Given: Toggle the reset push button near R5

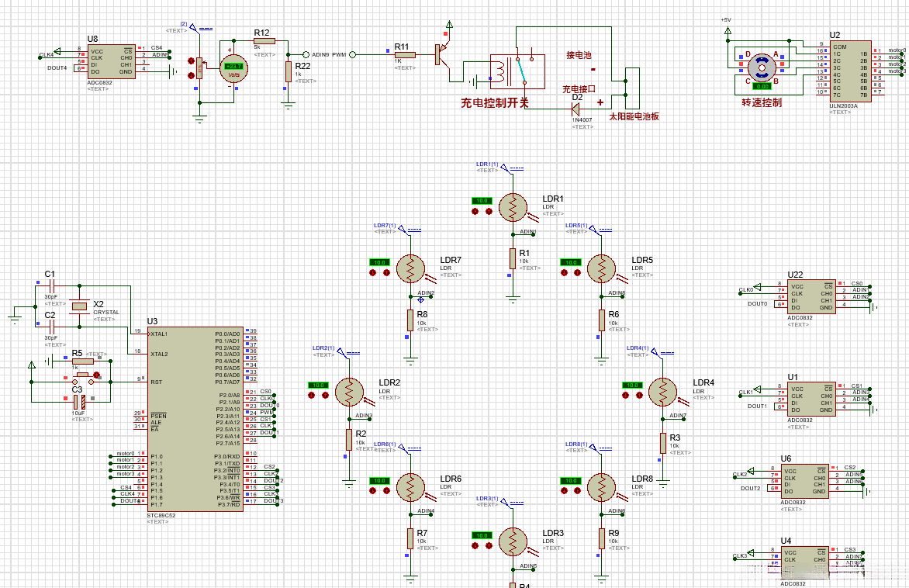Looking at the screenshot, I should pyautogui.click(x=83, y=377).
